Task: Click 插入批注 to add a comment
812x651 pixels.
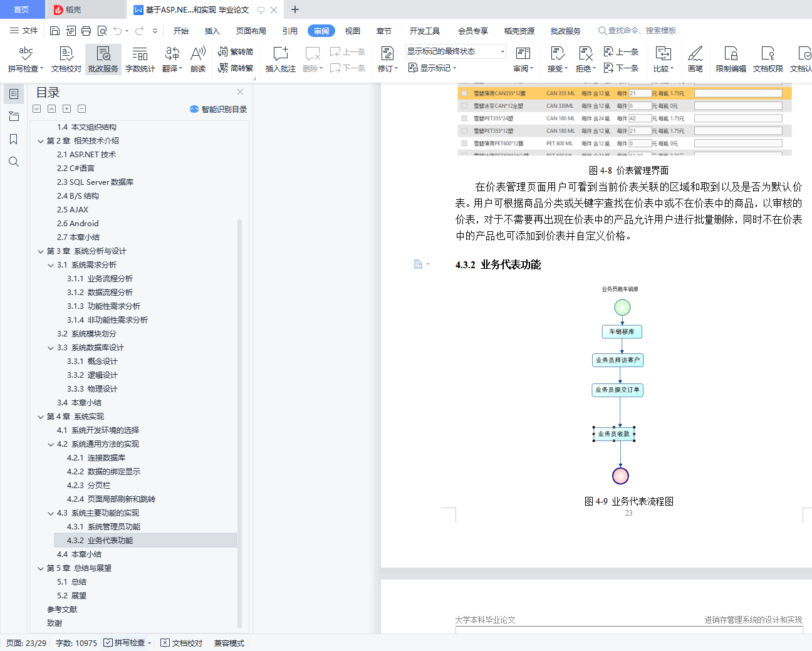Action: tap(281, 60)
